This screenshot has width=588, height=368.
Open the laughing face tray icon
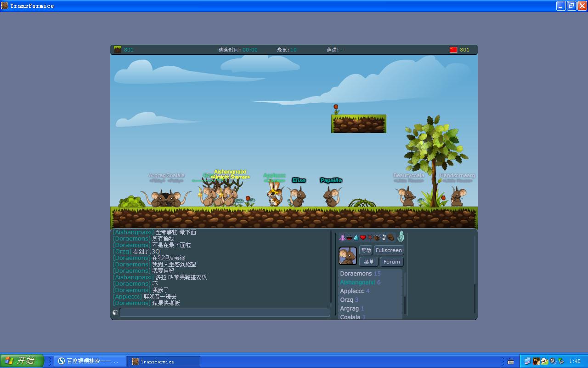[x=544, y=362]
